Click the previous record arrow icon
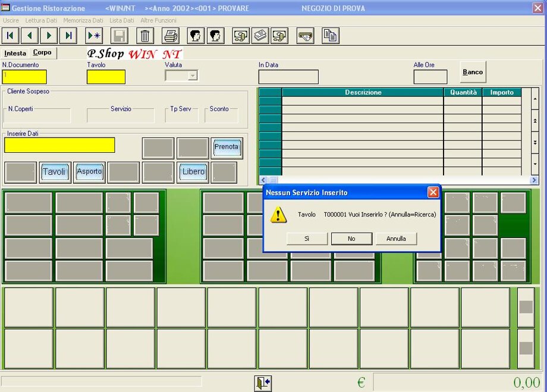This screenshot has width=547, height=392. (30, 36)
